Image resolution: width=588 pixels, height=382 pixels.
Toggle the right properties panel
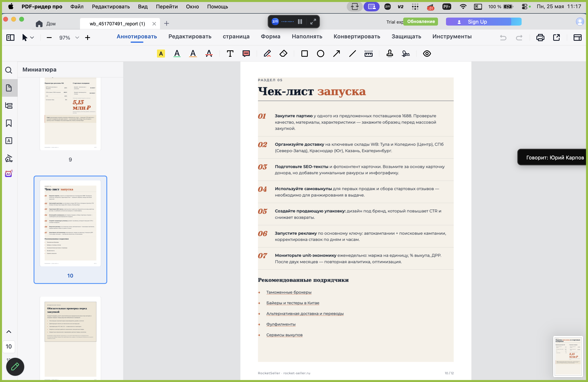[577, 38]
